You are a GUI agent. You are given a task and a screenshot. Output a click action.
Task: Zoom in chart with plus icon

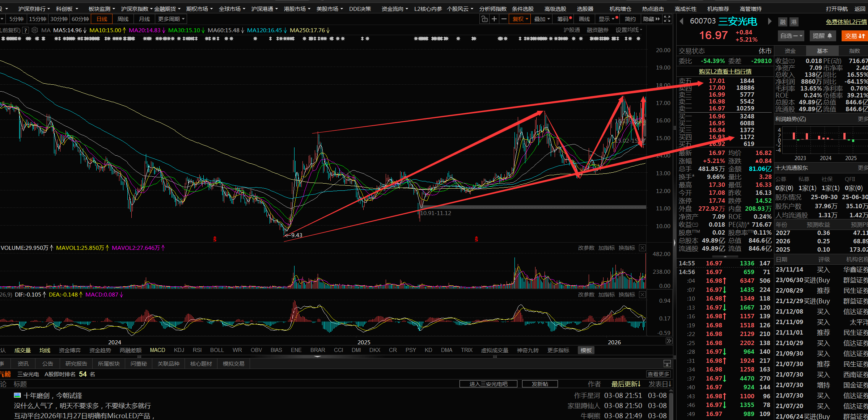pyautogui.click(x=494, y=19)
